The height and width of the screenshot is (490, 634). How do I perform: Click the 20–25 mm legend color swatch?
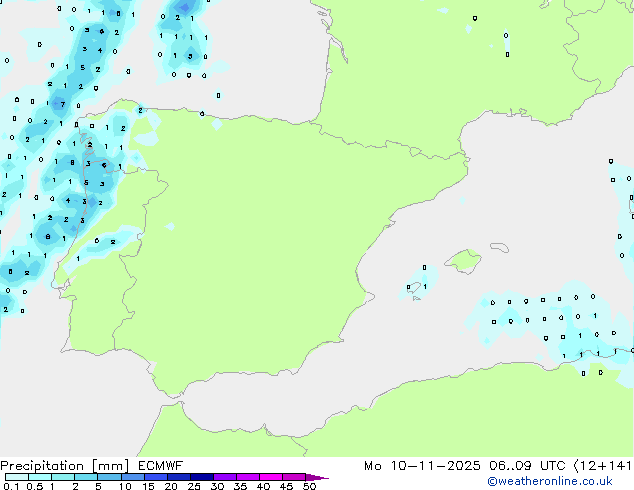(178, 477)
